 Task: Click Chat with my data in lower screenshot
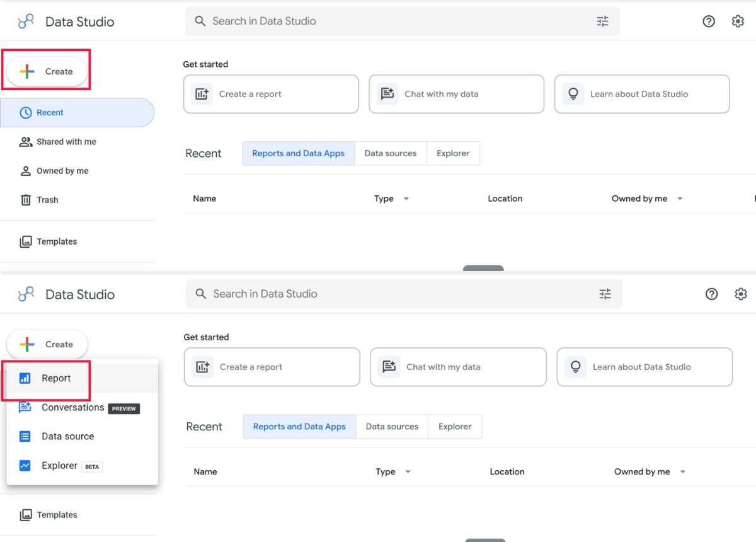pyautogui.click(x=458, y=367)
